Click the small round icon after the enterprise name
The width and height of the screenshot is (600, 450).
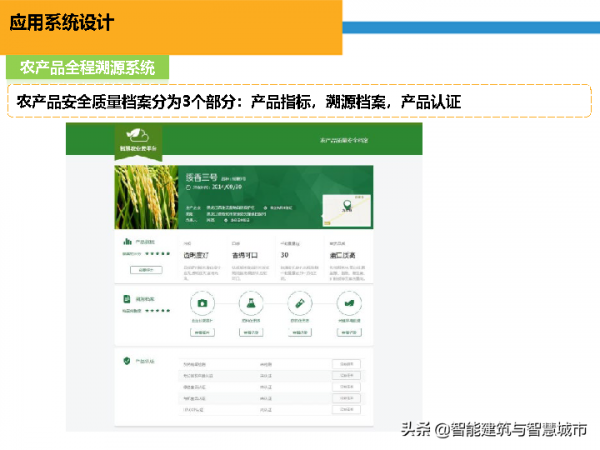(x=266, y=208)
